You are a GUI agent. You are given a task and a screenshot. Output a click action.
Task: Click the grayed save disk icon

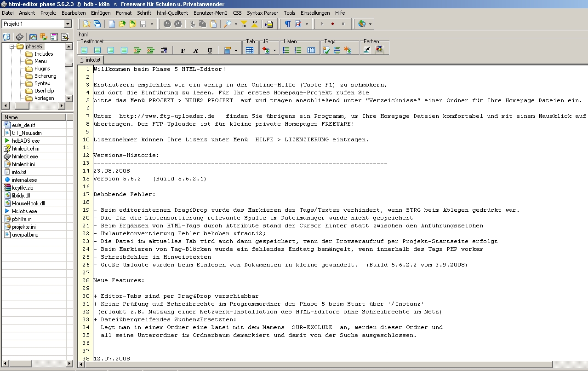143,24
